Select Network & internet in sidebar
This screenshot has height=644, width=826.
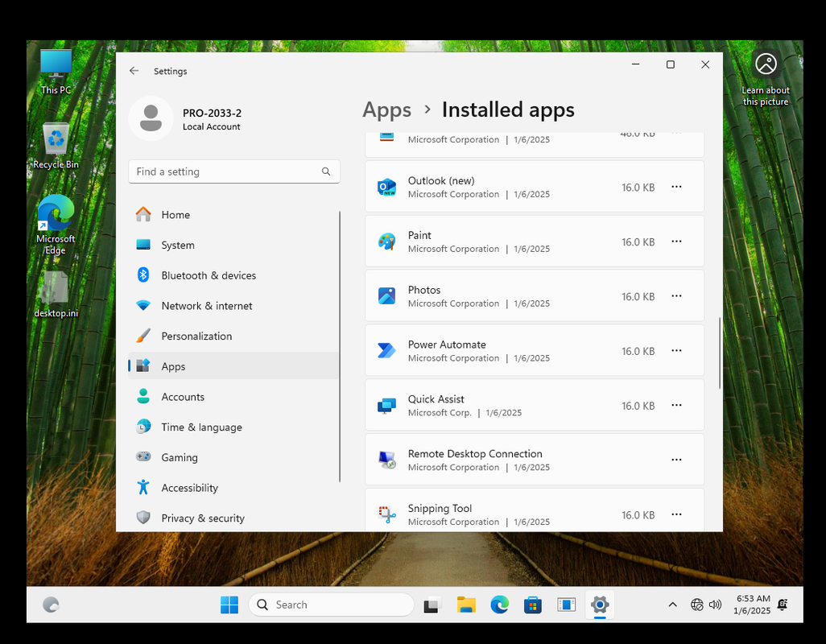tap(233, 306)
